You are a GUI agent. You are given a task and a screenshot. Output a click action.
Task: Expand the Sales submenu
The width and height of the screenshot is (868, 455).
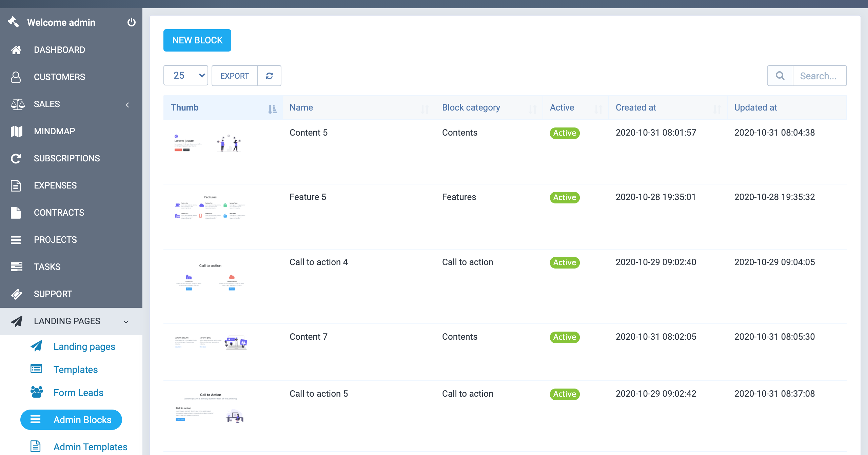(127, 105)
